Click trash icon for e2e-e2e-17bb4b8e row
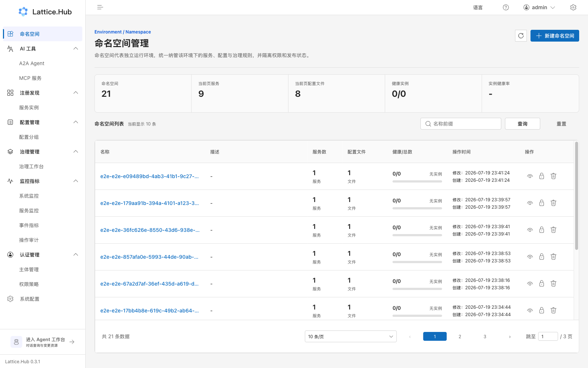The image size is (588, 368). click(x=553, y=310)
